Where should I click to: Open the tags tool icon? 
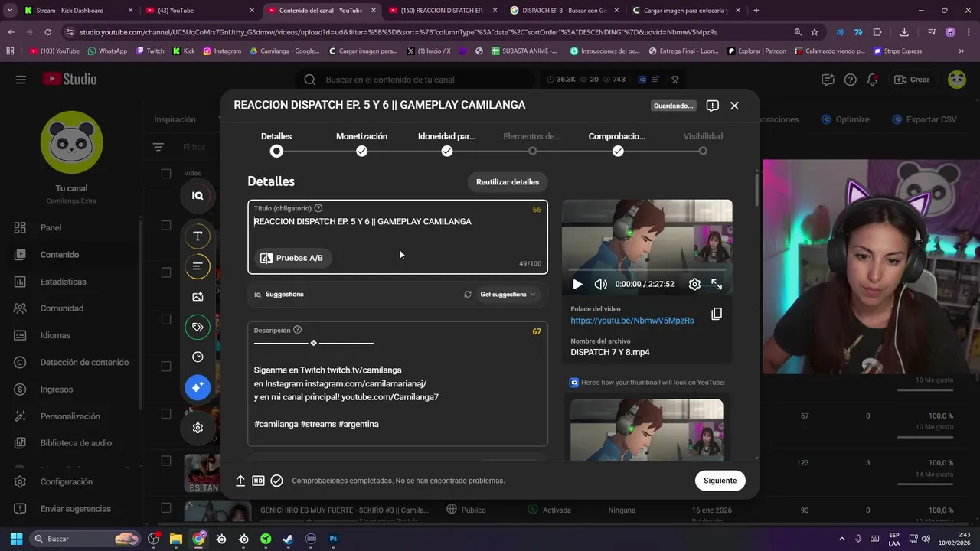[x=198, y=328]
